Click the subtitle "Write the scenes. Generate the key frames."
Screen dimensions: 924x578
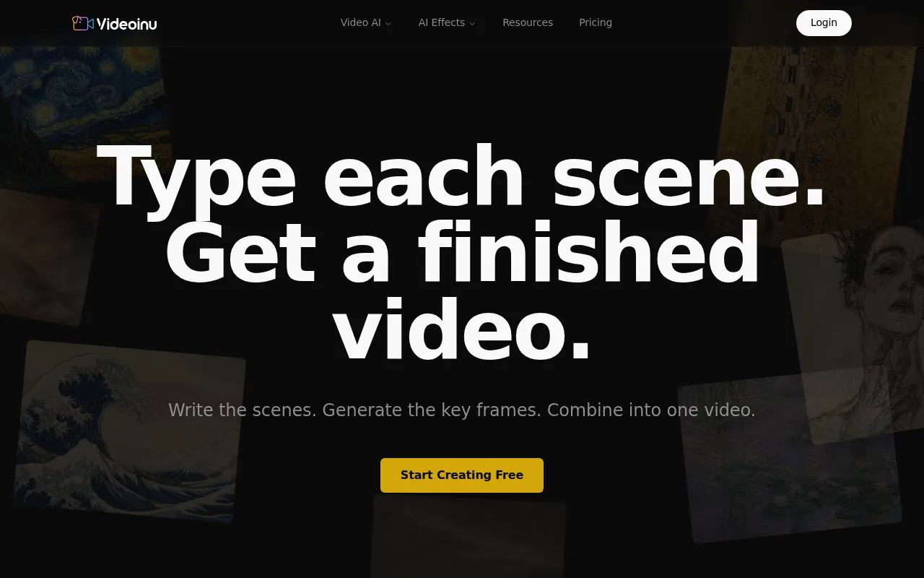click(x=354, y=410)
